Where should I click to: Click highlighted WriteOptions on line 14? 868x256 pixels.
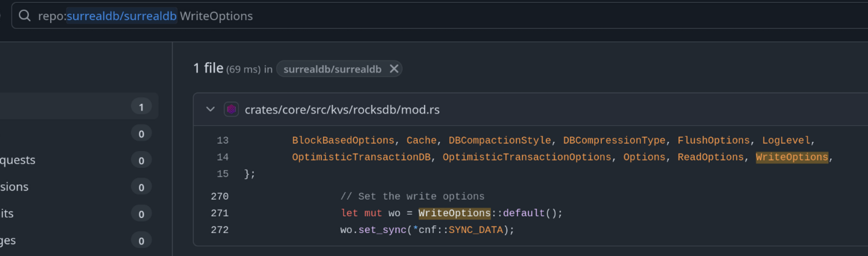(x=792, y=157)
